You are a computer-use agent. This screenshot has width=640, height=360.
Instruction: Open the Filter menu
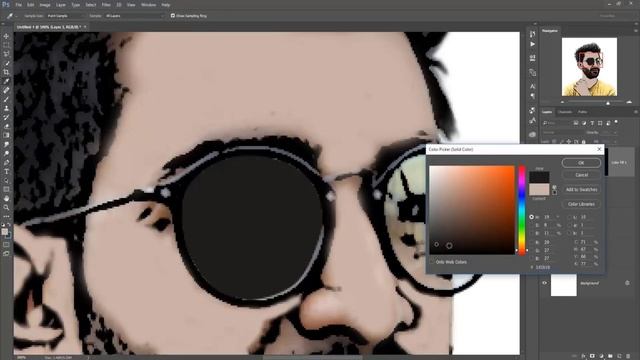[x=106, y=5]
